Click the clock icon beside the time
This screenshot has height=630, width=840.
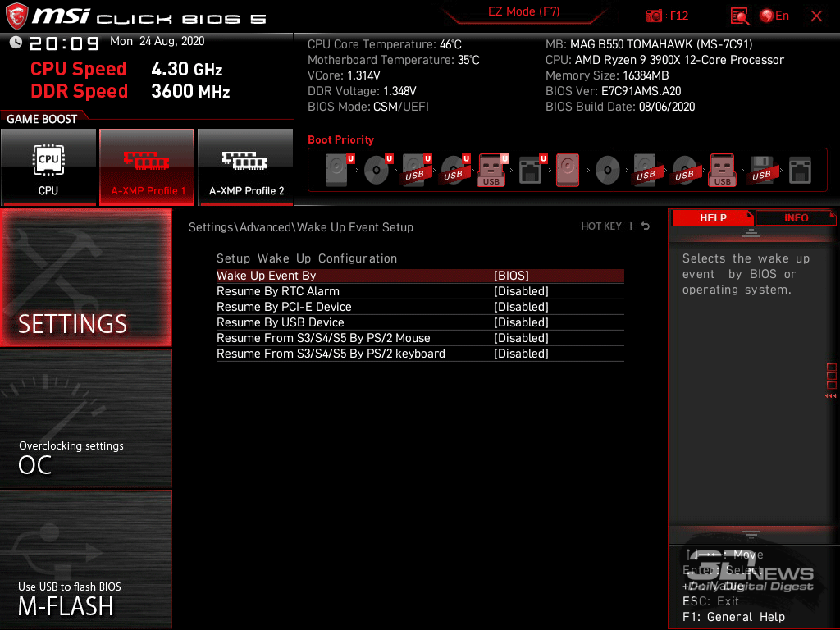[x=16, y=42]
